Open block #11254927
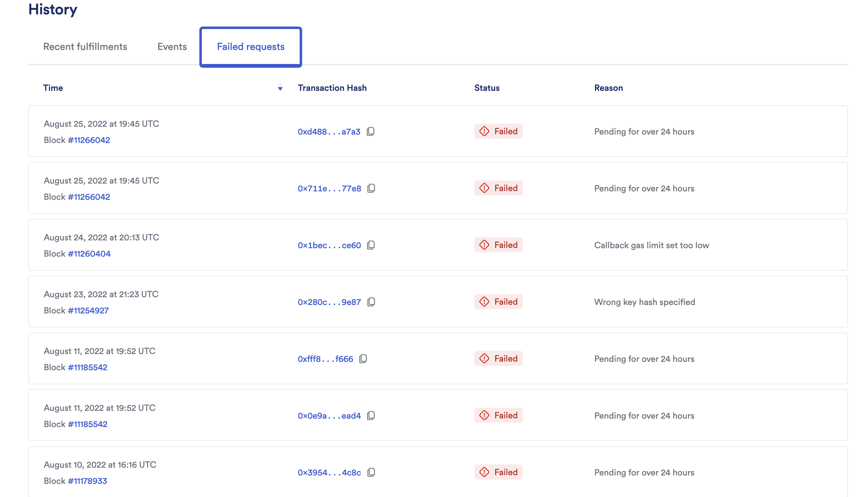Screen dimensions: 868x497 click(x=89, y=310)
